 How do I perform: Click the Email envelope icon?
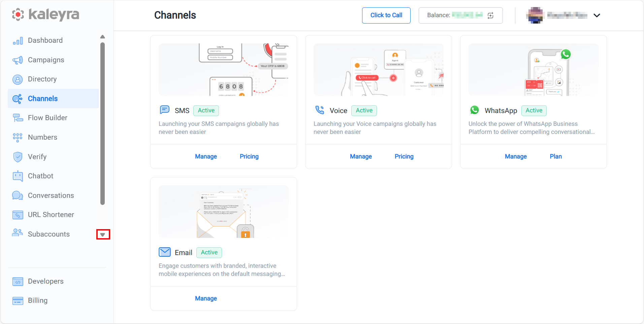(165, 252)
